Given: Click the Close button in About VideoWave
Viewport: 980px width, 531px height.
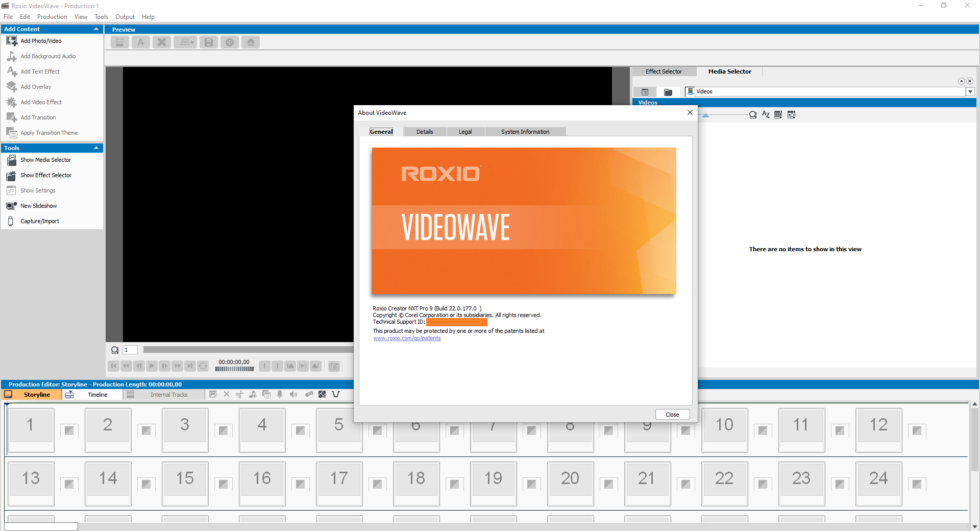Looking at the screenshot, I should (x=672, y=415).
